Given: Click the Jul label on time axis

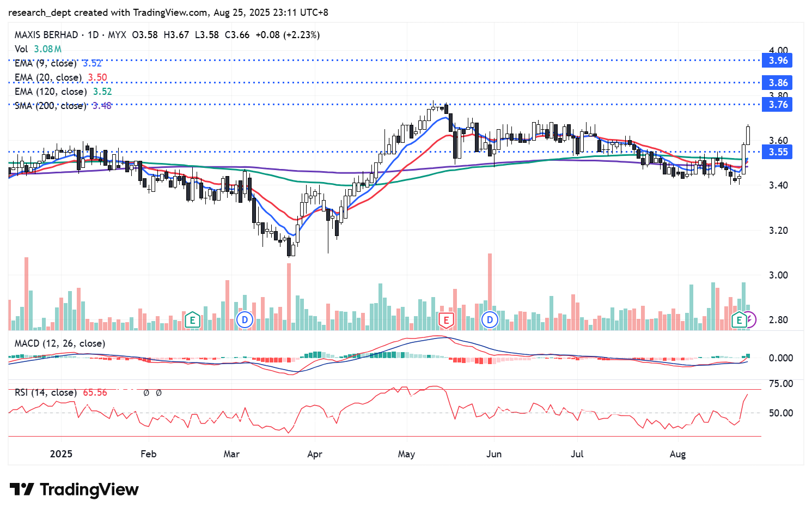Looking at the screenshot, I should tap(577, 454).
